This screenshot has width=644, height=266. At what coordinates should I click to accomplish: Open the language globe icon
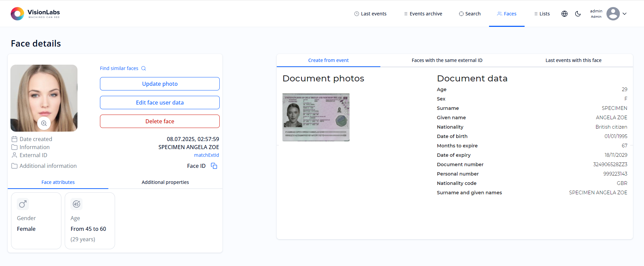coord(565,14)
